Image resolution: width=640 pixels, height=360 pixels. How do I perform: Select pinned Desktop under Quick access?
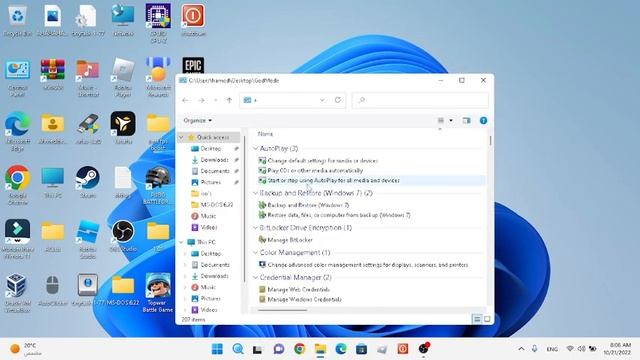click(211, 149)
